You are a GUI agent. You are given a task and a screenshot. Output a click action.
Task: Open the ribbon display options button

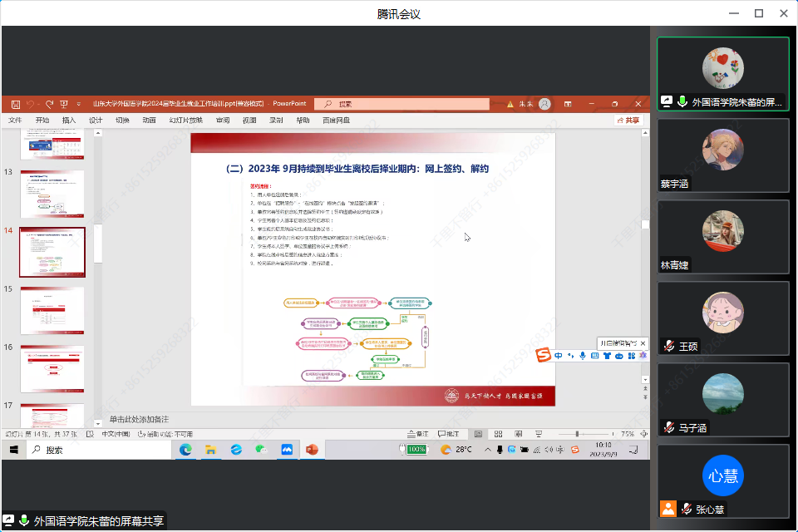coord(568,105)
